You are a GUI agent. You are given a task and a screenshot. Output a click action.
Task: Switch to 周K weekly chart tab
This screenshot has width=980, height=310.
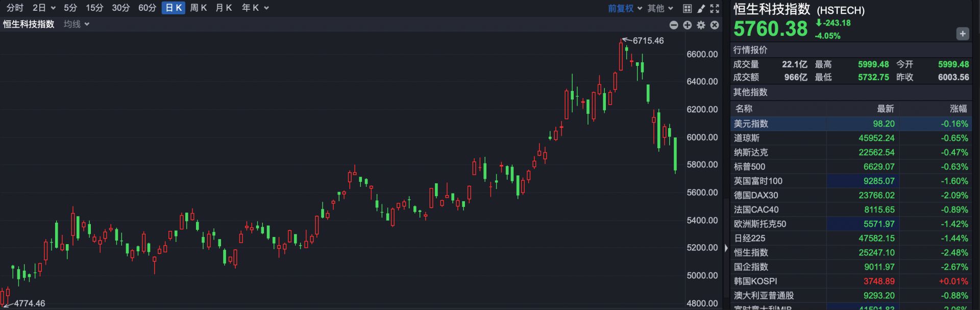click(198, 8)
